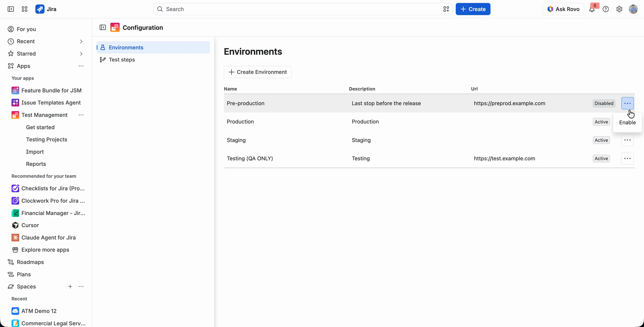Expand the Recent section chevron
The image size is (644, 327).
(81, 42)
